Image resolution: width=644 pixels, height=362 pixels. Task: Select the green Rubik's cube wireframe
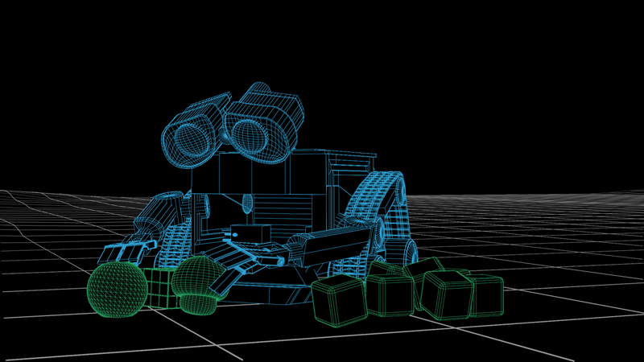pyautogui.click(x=161, y=288)
